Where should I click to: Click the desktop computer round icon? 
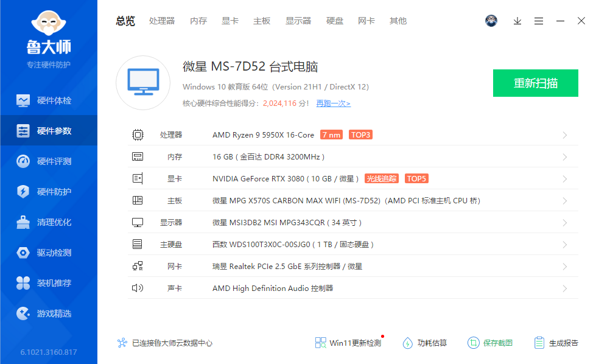coord(143,83)
